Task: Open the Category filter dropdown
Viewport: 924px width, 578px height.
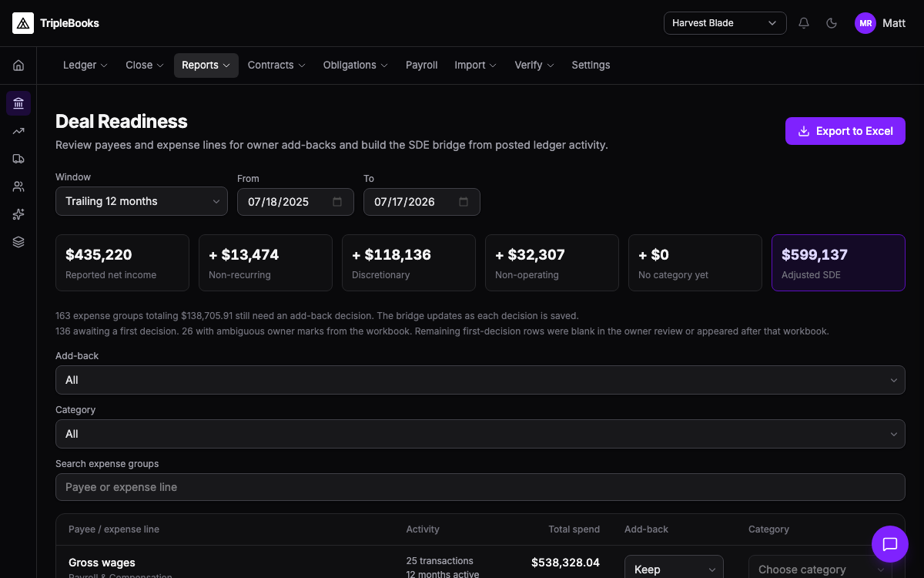Action: [480, 434]
